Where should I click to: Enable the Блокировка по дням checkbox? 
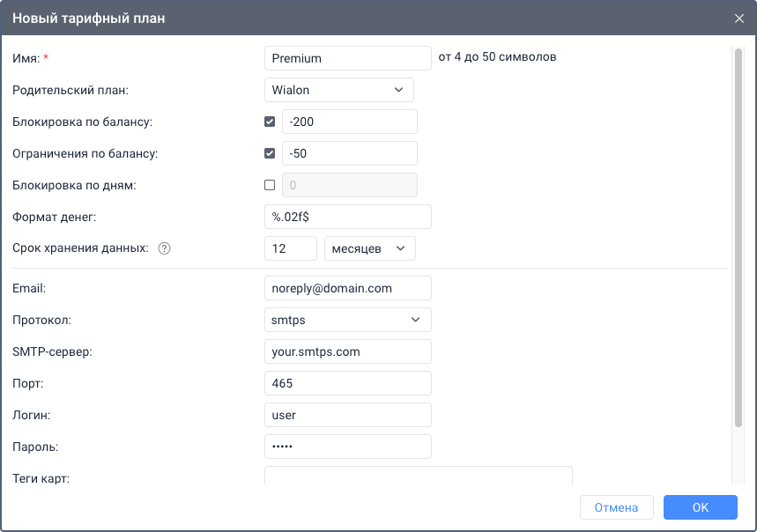coord(271,185)
